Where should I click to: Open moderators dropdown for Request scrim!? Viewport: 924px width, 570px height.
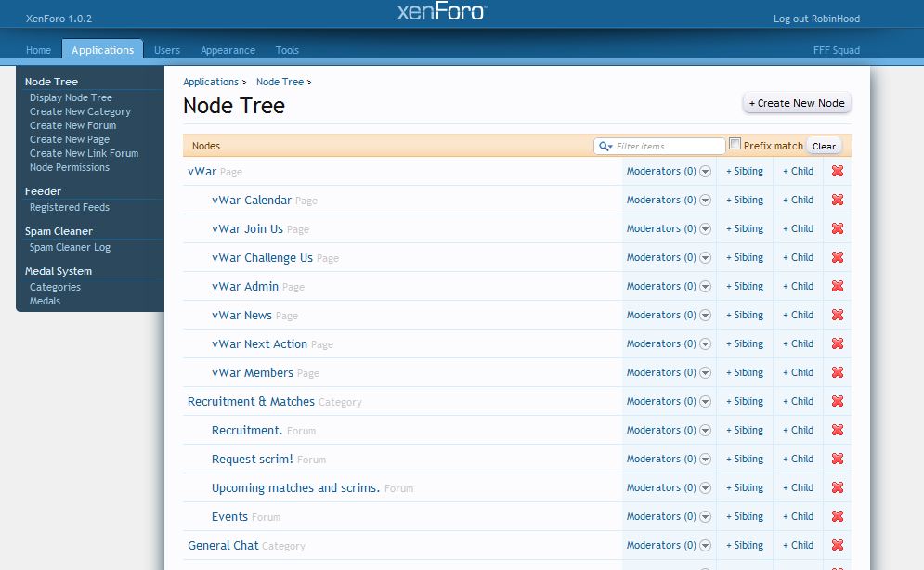(706, 460)
